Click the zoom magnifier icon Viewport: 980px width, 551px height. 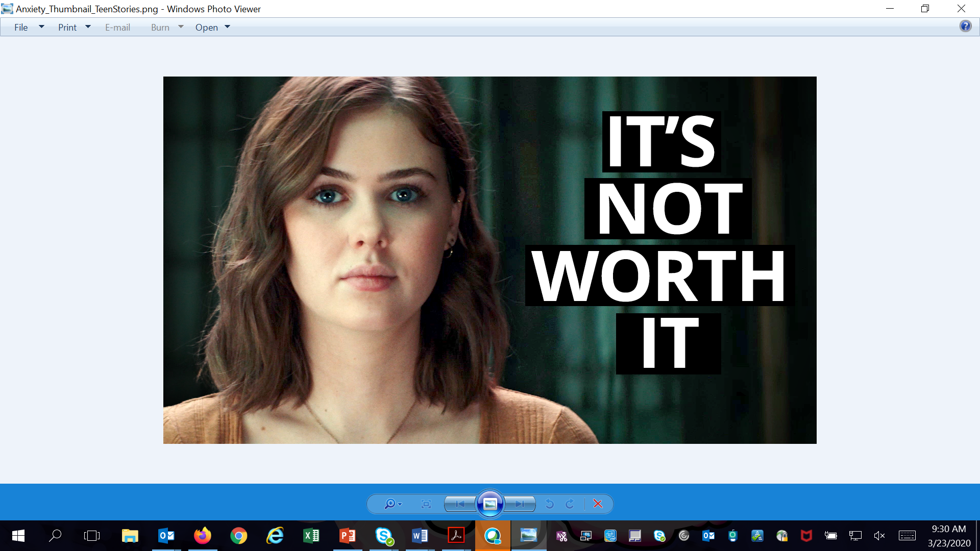(x=389, y=504)
